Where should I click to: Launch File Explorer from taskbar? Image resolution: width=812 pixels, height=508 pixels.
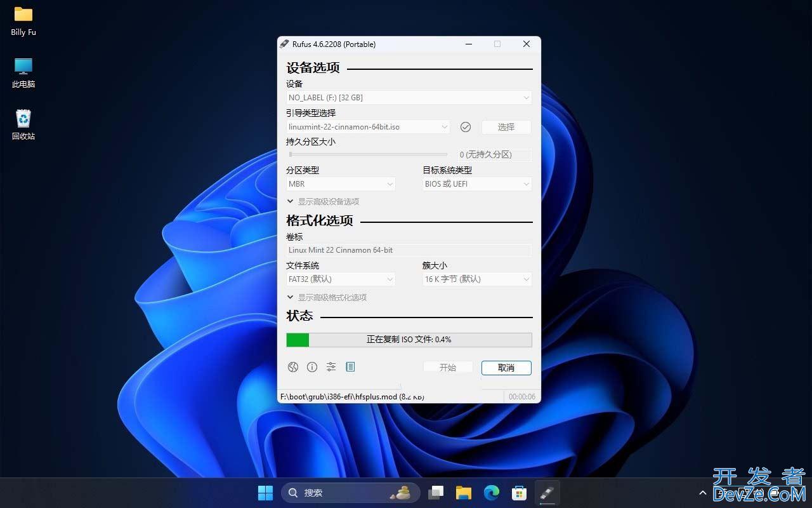464,493
